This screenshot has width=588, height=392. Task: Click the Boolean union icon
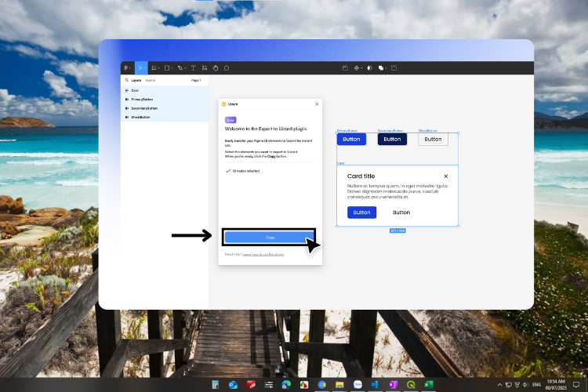pos(380,68)
